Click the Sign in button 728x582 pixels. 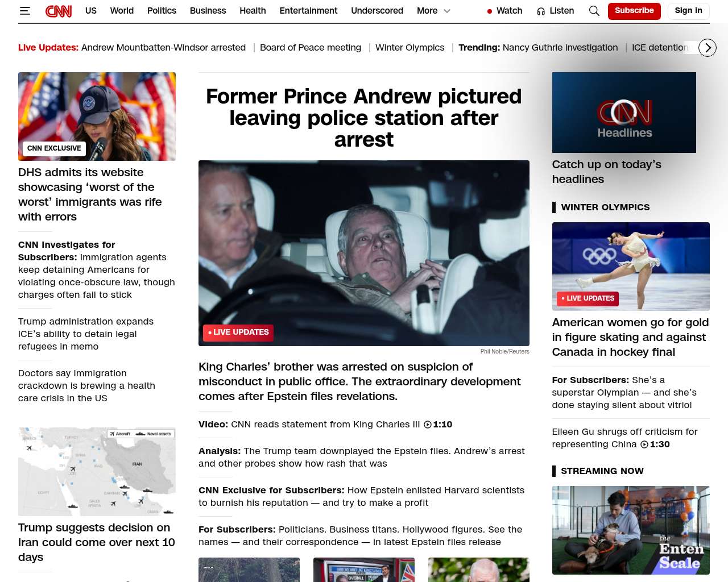point(688,11)
